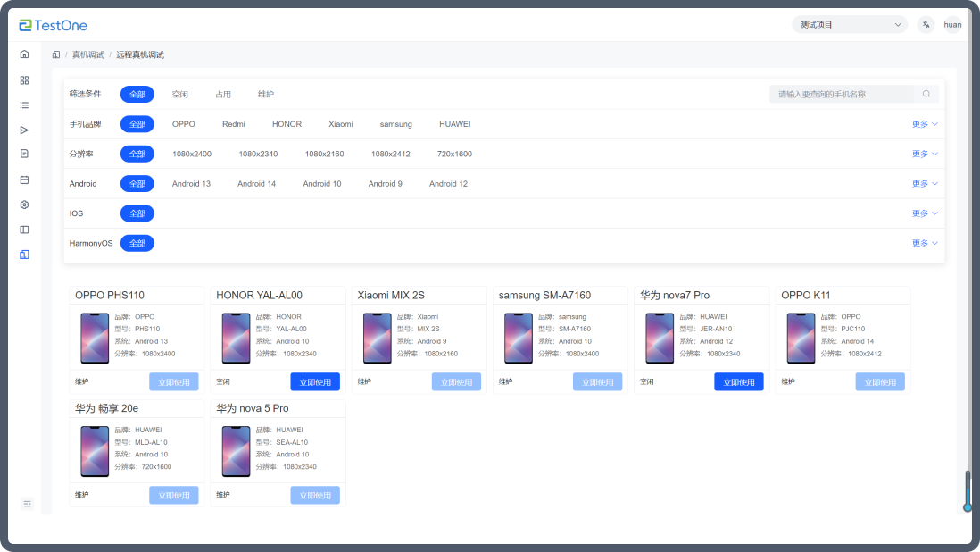This screenshot has height=552, width=980.
Task: Click the JER-AN10 model text
Action: point(716,329)
